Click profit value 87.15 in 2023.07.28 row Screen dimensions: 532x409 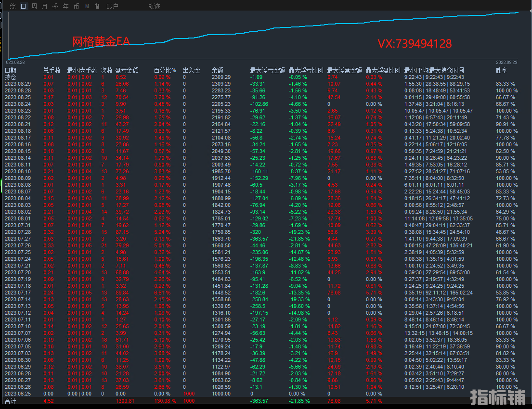point(122,232)
